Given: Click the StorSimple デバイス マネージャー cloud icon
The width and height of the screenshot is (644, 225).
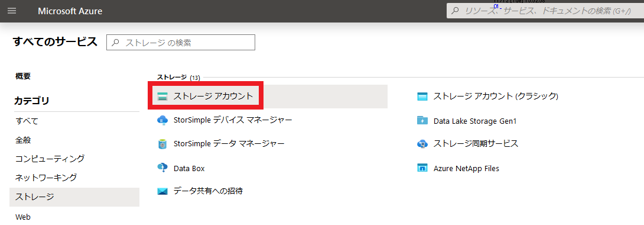Looking at the screenshot, I should (163, 120).
